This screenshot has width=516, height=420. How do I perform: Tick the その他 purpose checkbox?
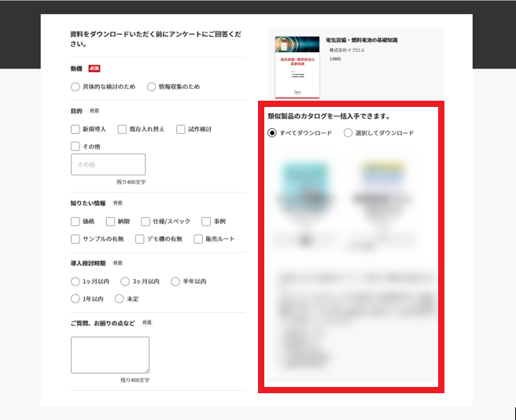[76, 146]
